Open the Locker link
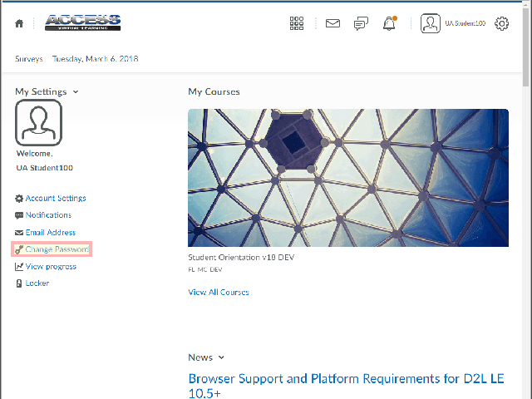 37,283
